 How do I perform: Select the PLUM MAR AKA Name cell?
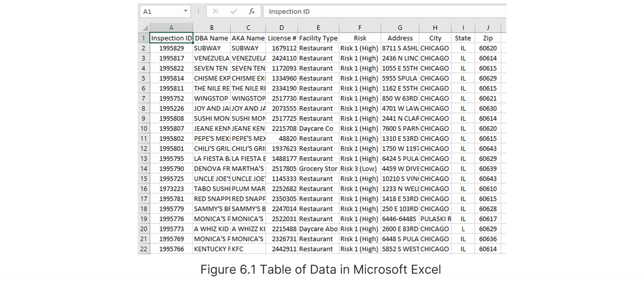click(248, 189)
